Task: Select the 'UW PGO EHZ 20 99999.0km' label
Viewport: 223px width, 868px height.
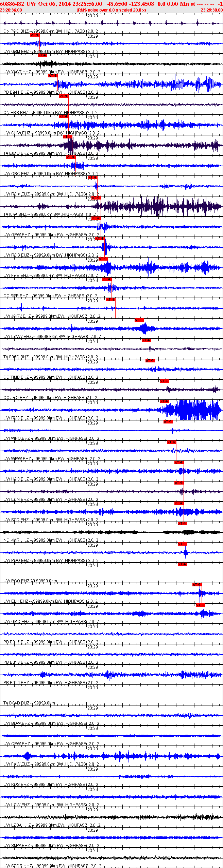Action: [30, 581]
